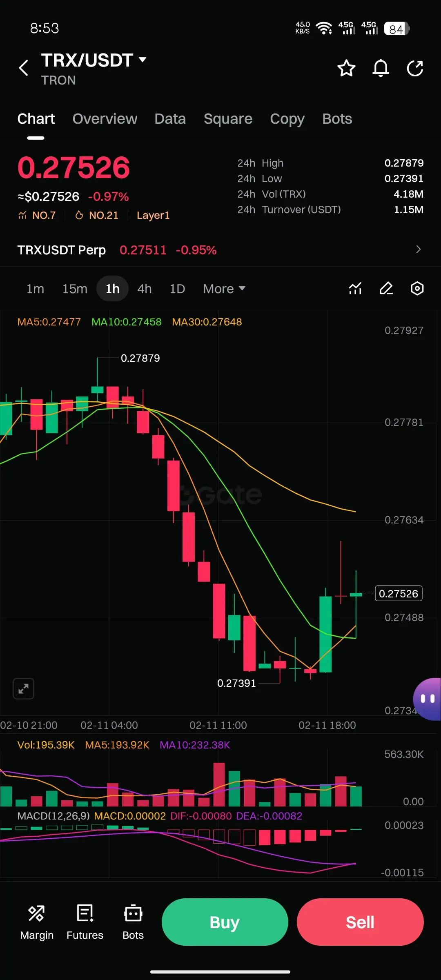Screen dimensions: 441x980
Task: Tap the MACD(12,26,9) indicator label
Action: click(x=53, y=816)
